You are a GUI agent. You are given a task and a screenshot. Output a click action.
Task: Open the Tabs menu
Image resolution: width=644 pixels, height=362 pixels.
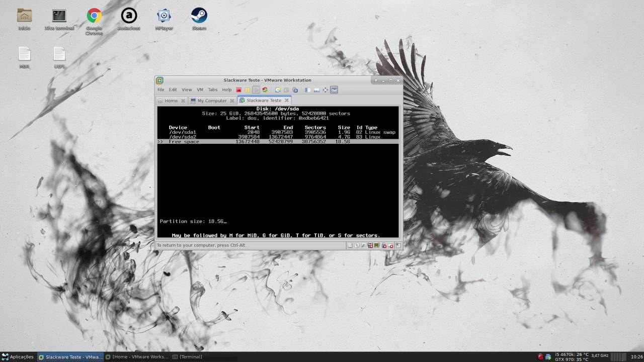[213, 90]
